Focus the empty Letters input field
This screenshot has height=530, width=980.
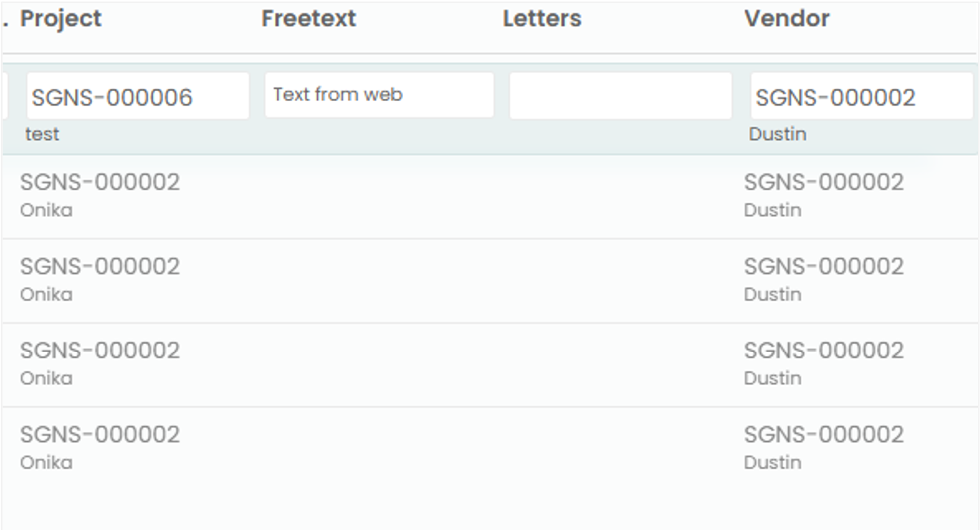(620, 96)
